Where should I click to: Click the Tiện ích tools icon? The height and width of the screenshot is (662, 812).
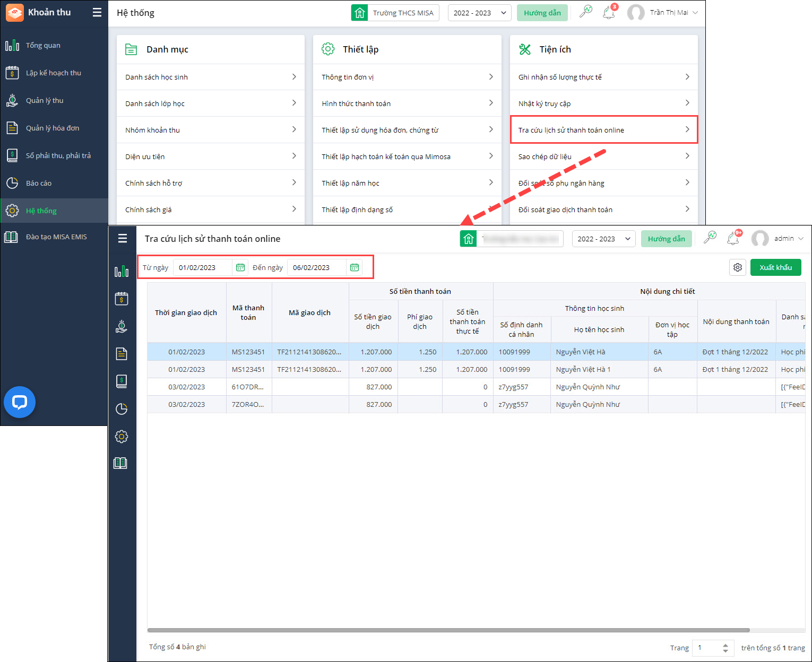[525, 49]
